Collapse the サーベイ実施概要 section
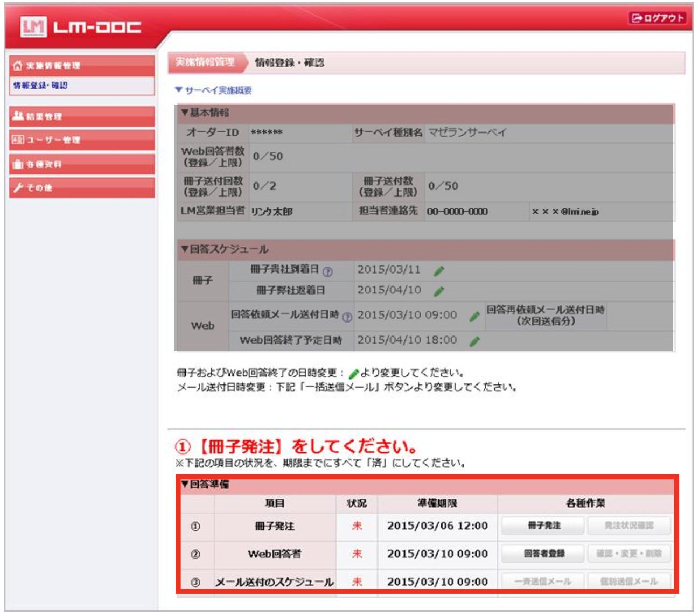The image size is (699, 616). [x=213, y=90]
